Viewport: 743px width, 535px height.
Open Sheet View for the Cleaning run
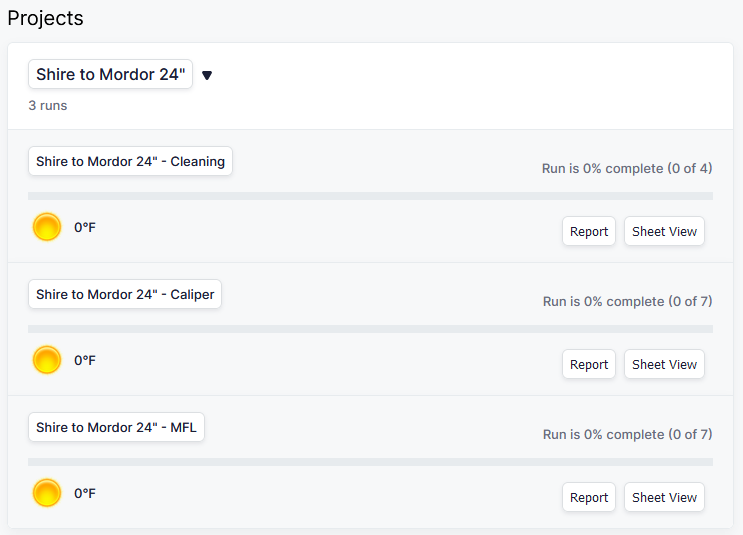tap(664, 232)
